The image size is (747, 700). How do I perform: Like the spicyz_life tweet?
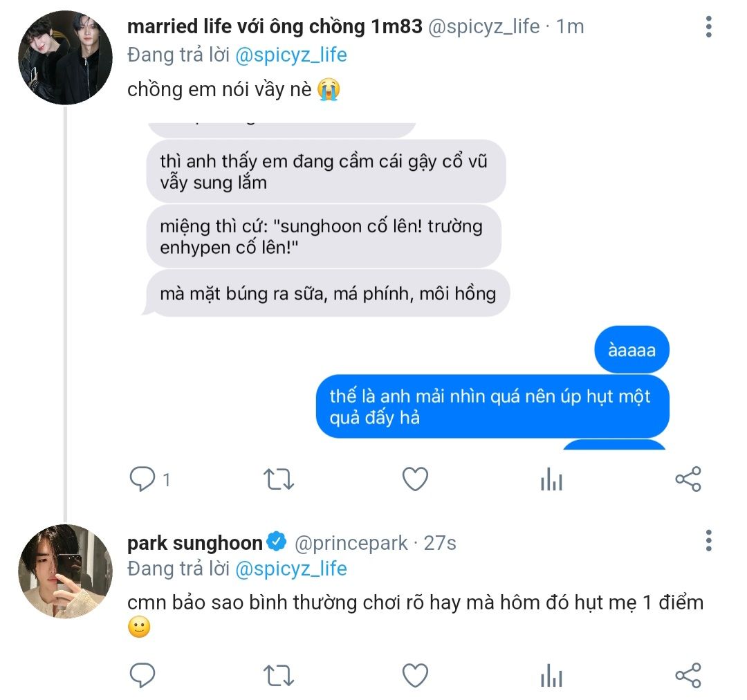click(x=415, y=479)
